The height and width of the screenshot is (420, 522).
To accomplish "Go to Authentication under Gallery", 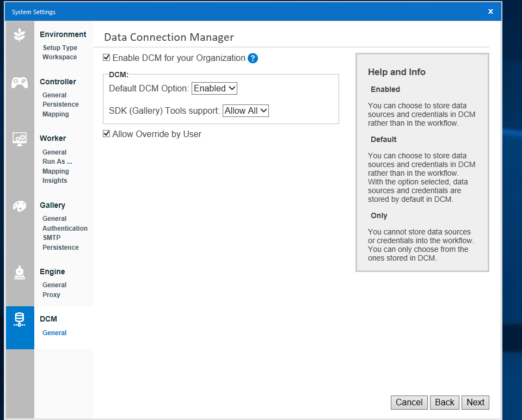I will click(65, 228).
